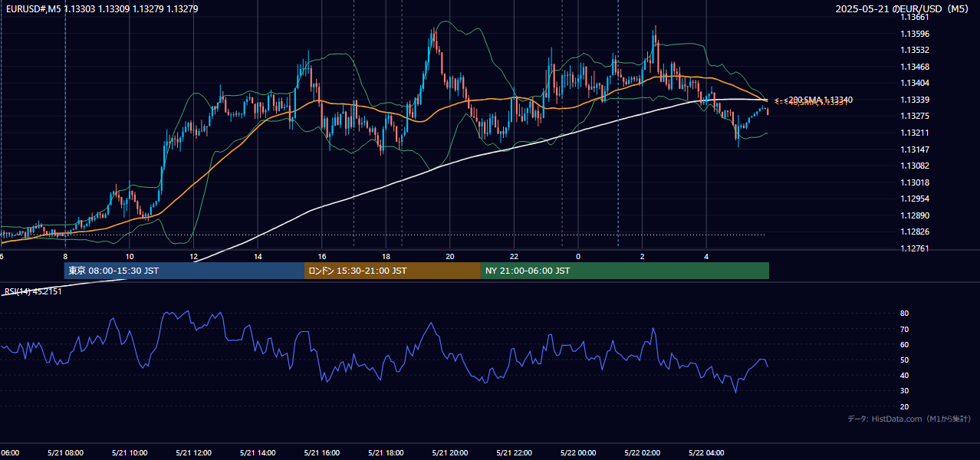This screenshot has height=460, width=980.
Task: Click the RSI 60 level label
Action: point(904,344)
